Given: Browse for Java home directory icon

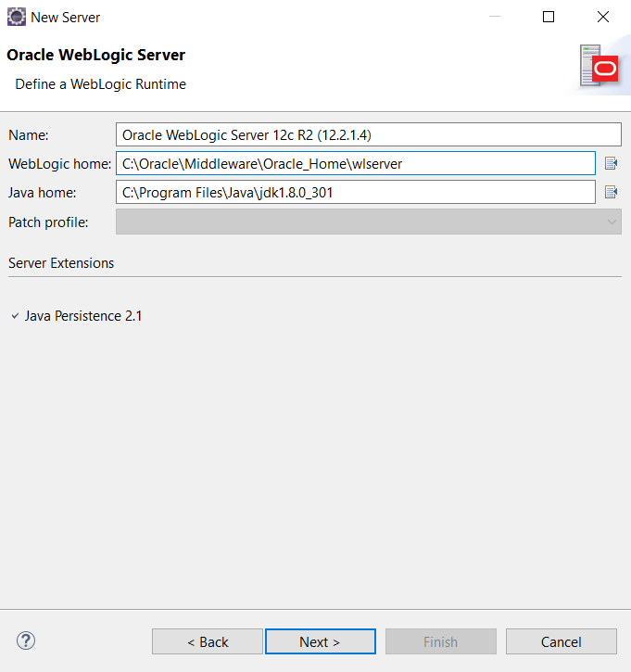Looking at the screenshot, I should 611,192.
